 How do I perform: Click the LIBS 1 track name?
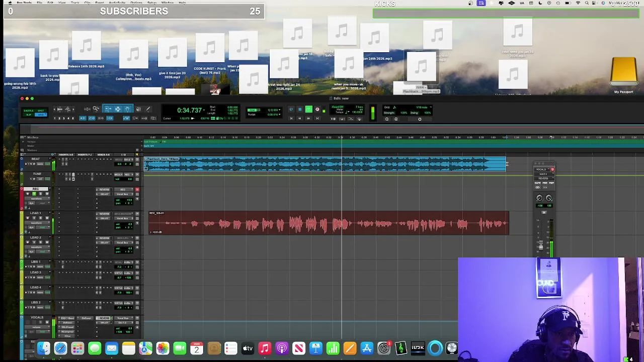(35, 262)
